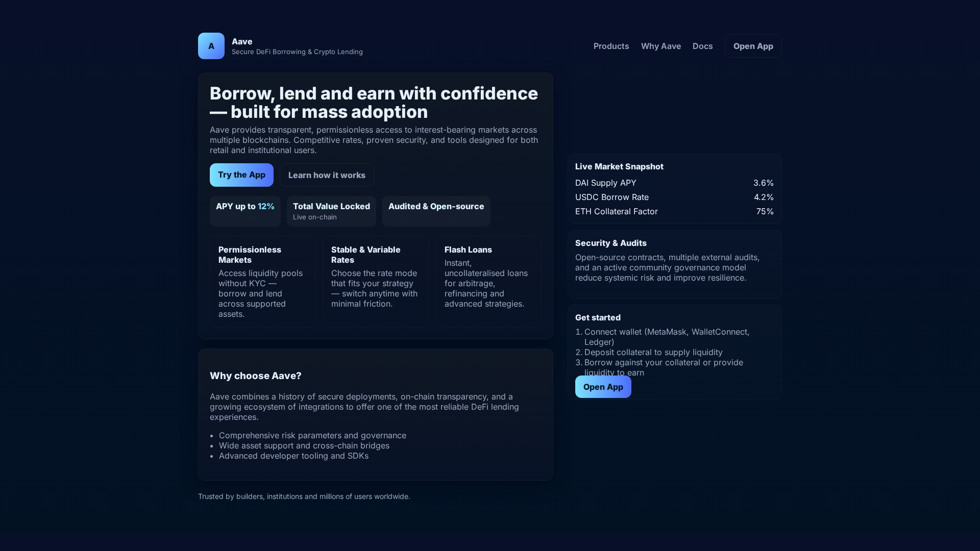Go to the Why Aave nav link
Viewport: 980px width, 551px height.
(661, 46)
